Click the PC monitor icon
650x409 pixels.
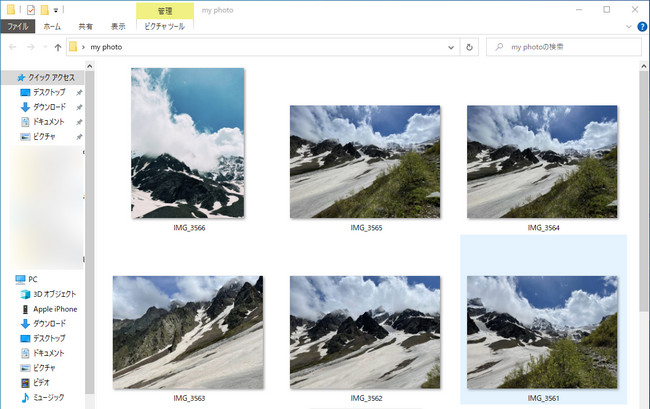[20, 279]
